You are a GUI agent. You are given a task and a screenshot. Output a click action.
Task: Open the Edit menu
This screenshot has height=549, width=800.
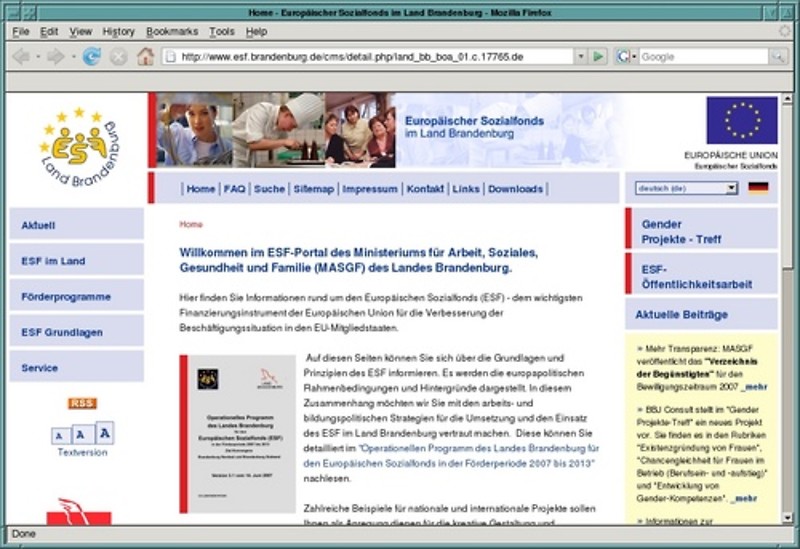49,32
